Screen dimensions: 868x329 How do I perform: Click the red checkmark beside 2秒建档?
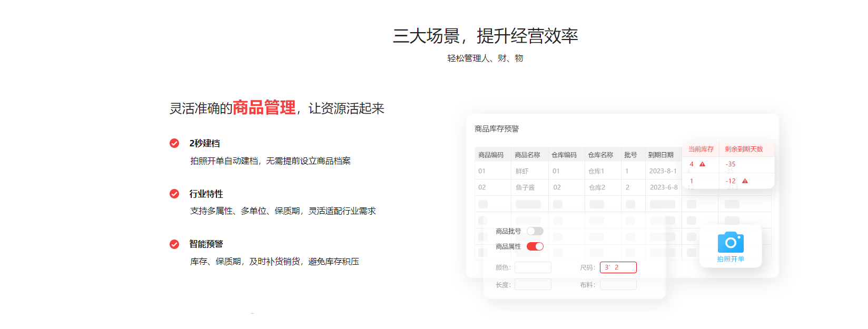(x=174, y=143)
